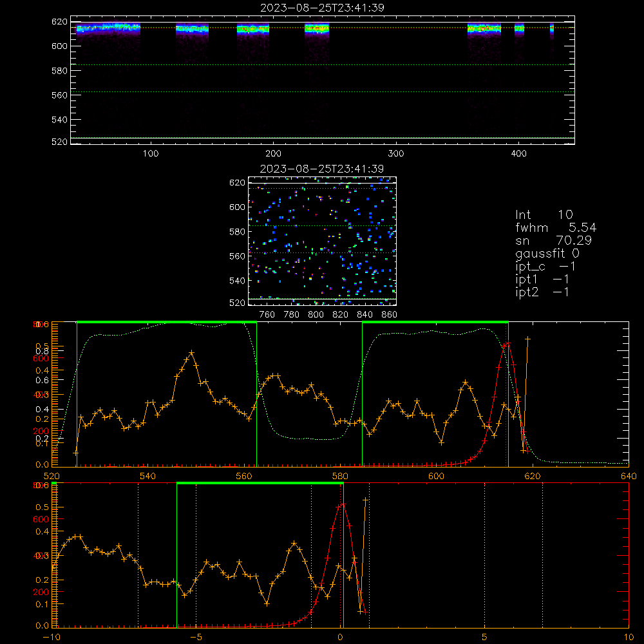644x644 pixels.
Task: Click y-axis label 540 on top plot
Action: 59,120
